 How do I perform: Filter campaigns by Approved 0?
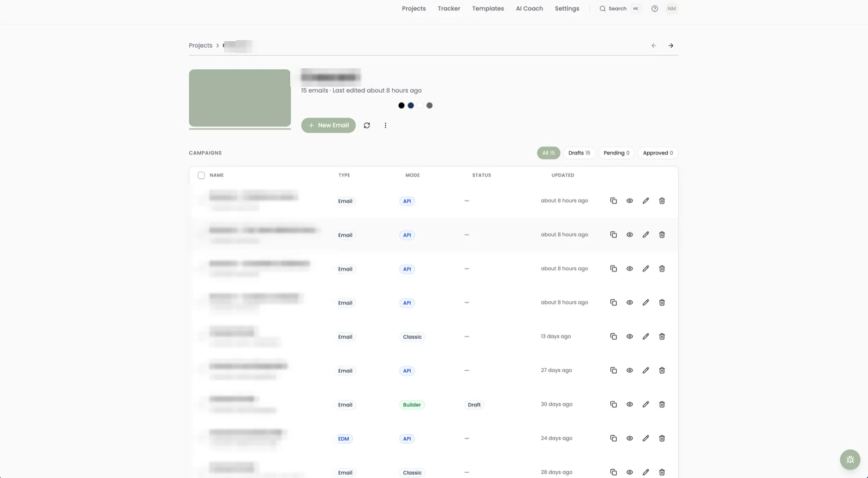point(658,153)
